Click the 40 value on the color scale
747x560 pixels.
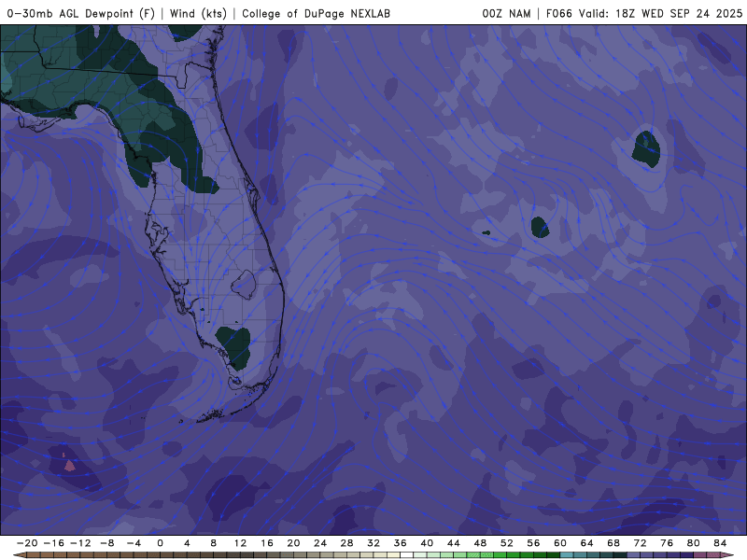pyautogui.click(x=427, y=543)
